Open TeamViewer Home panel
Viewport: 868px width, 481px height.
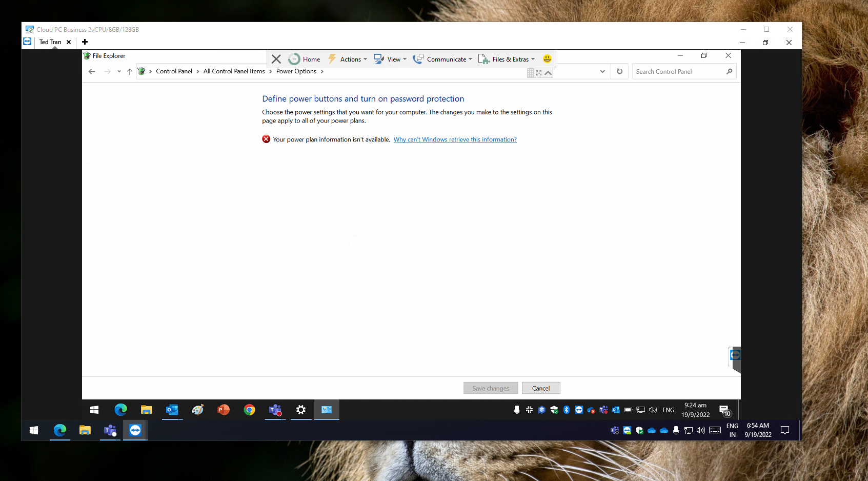tap(304, 58)
